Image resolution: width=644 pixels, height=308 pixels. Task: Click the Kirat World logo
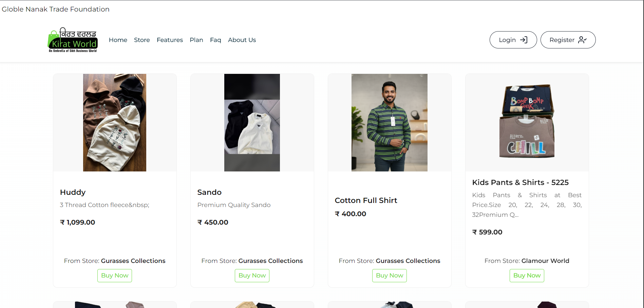73,40
